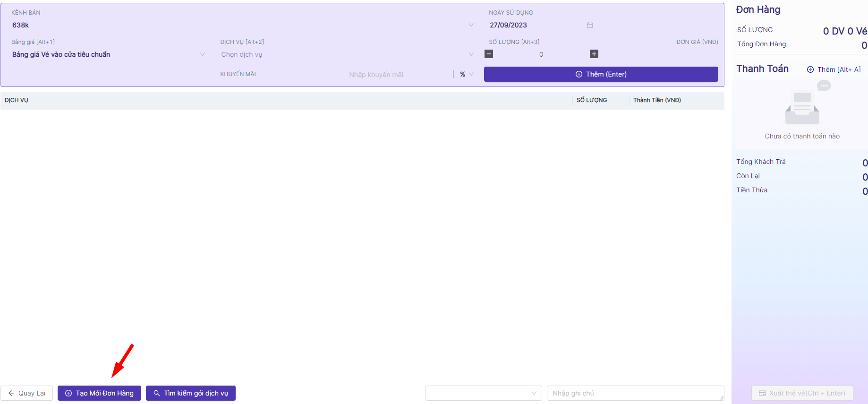Viewport: 868px width, 404px height.
Task: Search service packages with Tìm kiếm gói dịch vụ
Action: pyautogui.click(x=191, y=393)
